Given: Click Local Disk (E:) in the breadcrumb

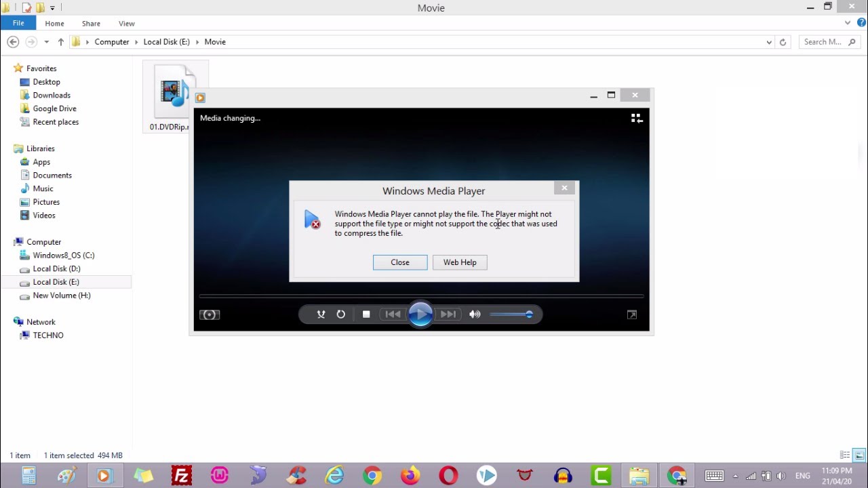Looking at the screenshot, I should pos(167,42).
